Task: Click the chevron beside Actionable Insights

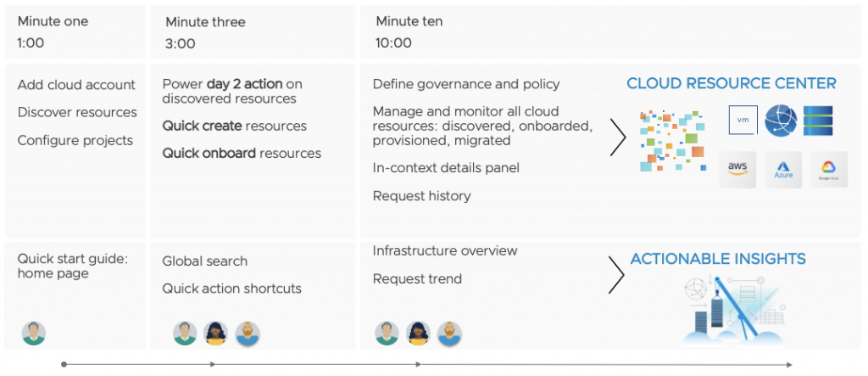Action: 616,273
